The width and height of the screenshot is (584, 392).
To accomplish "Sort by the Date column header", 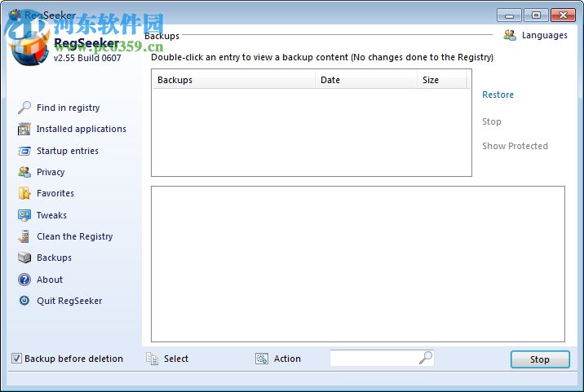I will click(x=366, y=80).
